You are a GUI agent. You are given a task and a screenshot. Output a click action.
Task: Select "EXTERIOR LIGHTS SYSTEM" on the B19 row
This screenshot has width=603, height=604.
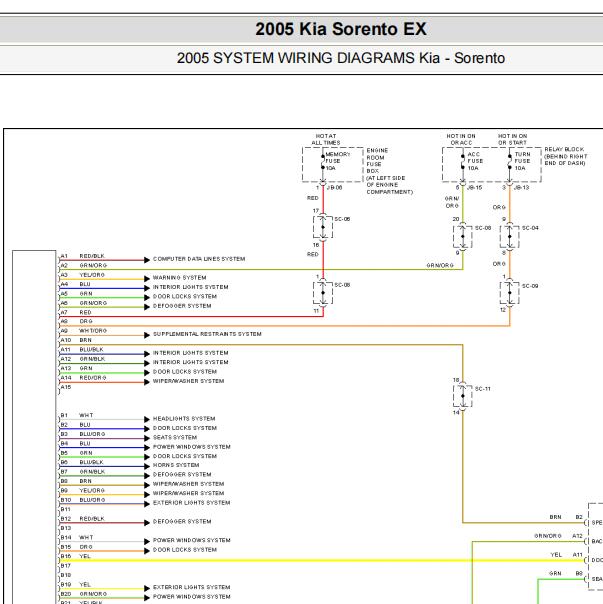pyautogui.click(x=191, y=587)
